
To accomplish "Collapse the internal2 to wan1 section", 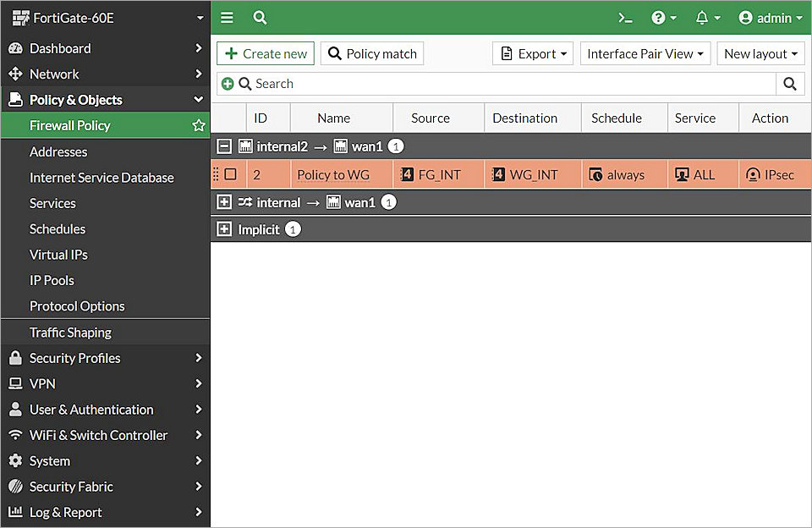I will click(x=224, y=146).
